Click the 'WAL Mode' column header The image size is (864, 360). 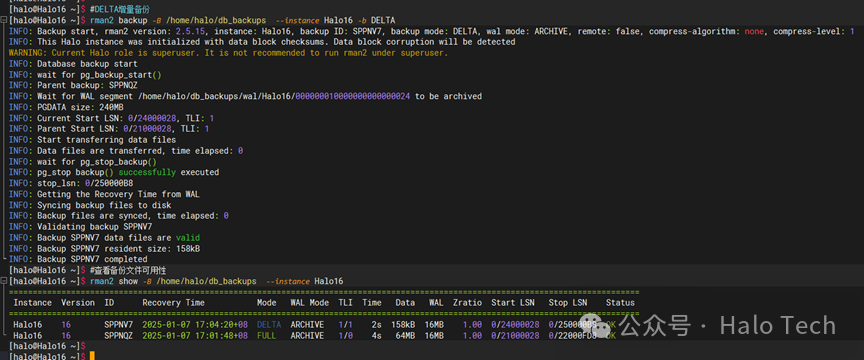310,303
